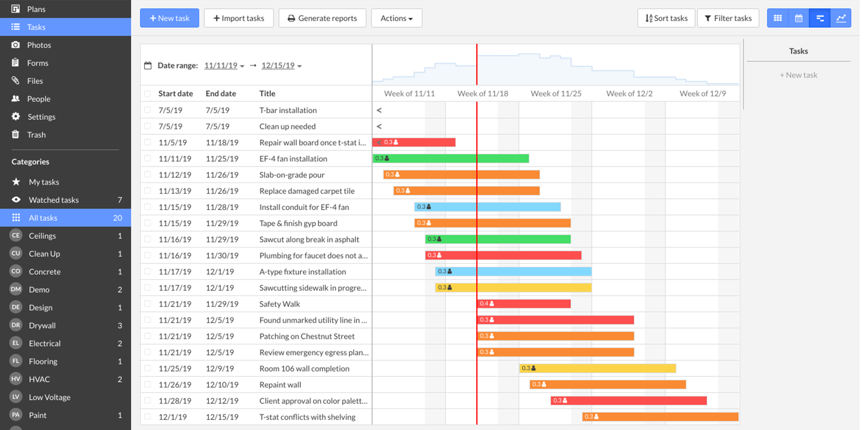This screenshot has height=430, width=868.
Task: Tick the checkbox for Safety Walk
Action: 147,304
